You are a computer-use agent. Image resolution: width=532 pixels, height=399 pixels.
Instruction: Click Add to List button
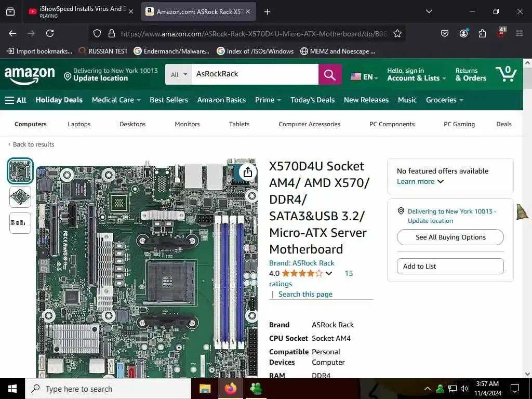pyautogui.click(x=450, y=267)
